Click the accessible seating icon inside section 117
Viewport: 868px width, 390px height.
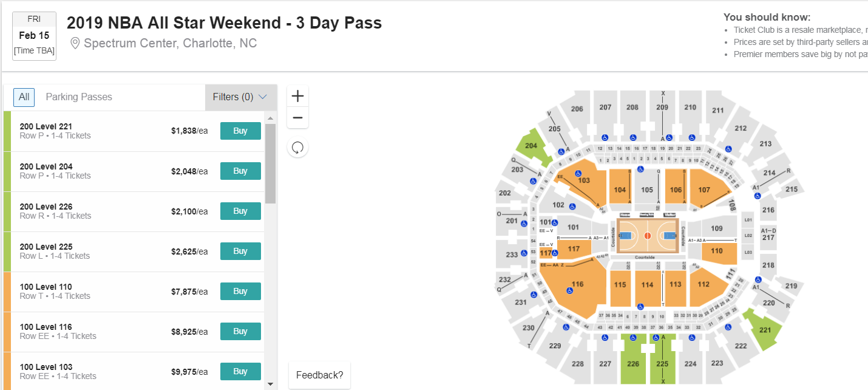(x=555, y=253)
